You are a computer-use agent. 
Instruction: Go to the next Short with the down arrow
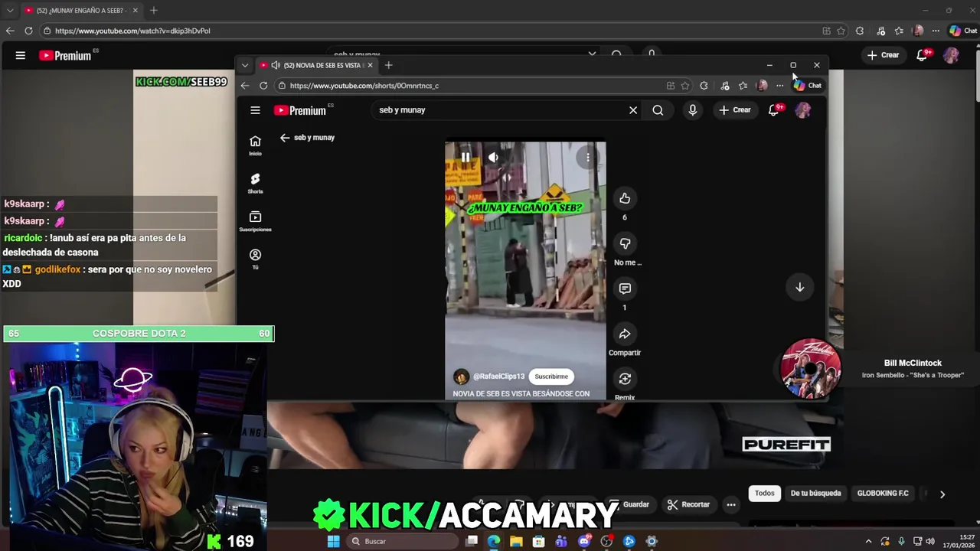coord(799,287)
